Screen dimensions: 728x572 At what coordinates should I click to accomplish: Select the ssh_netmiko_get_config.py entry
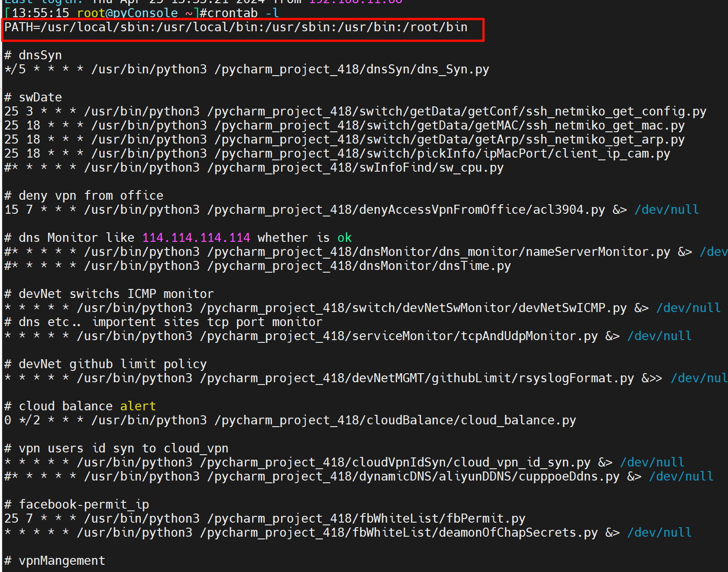(456, 111)
